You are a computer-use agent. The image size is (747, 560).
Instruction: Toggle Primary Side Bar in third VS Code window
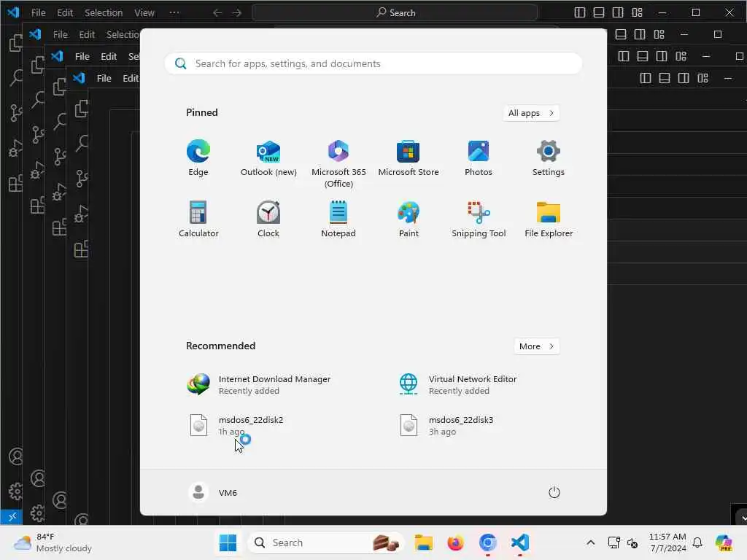[624, 56]
